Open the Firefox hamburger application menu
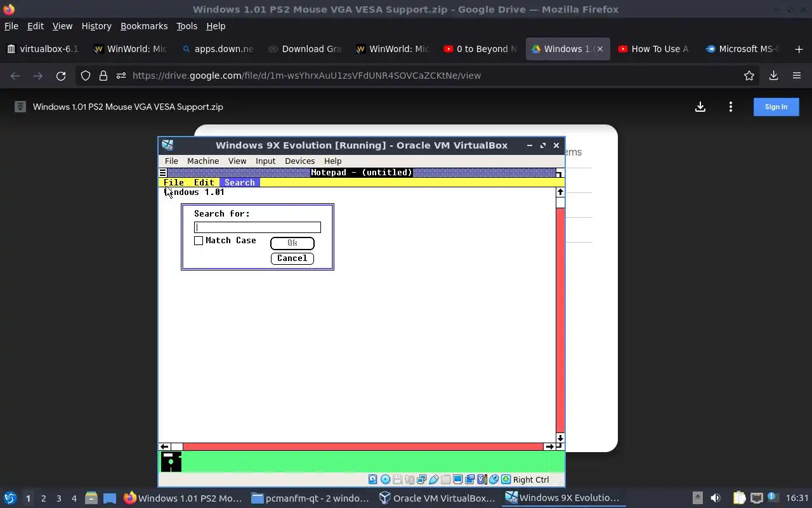 tap(797, 76)
